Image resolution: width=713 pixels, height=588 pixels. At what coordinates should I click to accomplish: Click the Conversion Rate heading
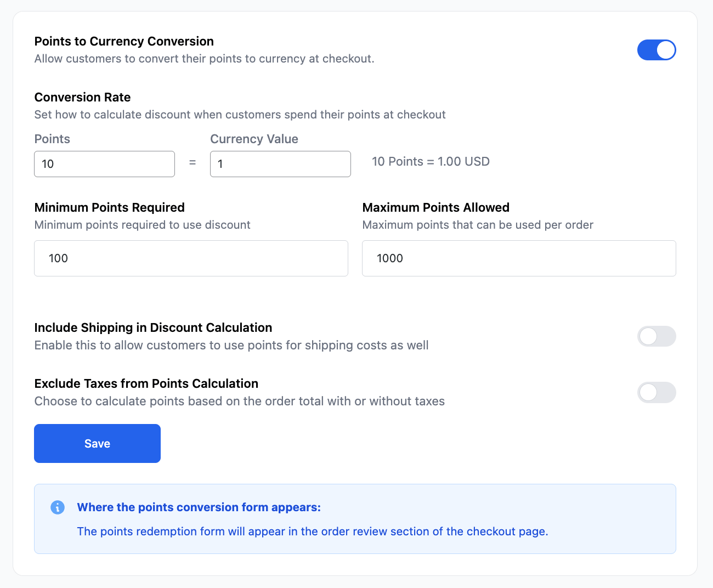[82, 97]
